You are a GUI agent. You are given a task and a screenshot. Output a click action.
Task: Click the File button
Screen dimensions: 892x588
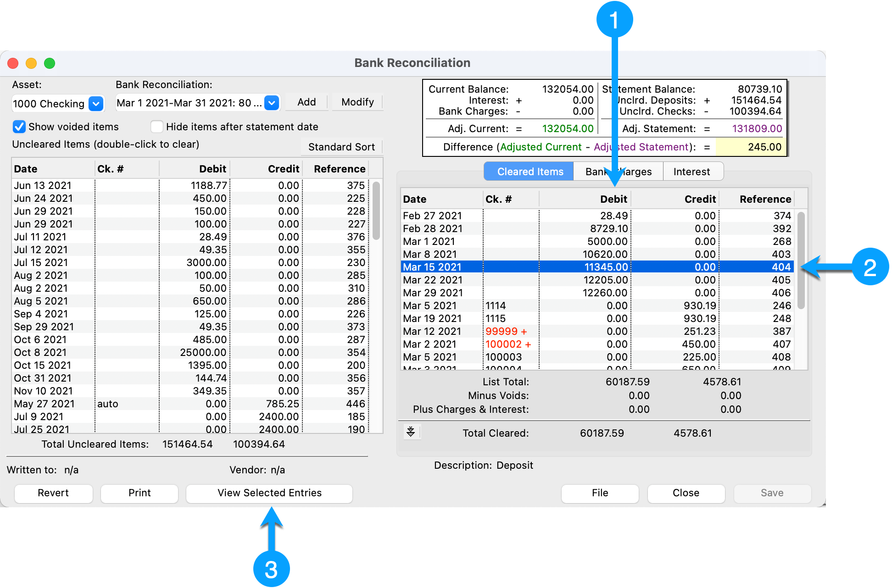(x=600, y=493)
